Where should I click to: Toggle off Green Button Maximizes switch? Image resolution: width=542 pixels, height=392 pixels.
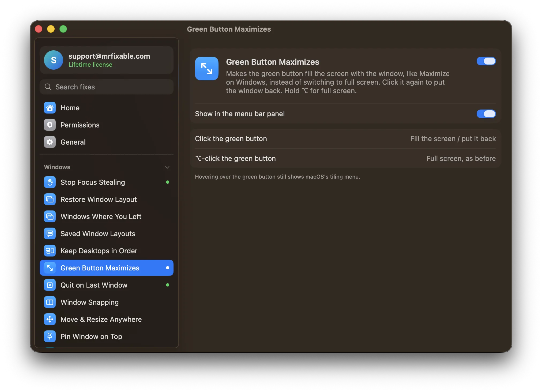[x=486, y=61]
